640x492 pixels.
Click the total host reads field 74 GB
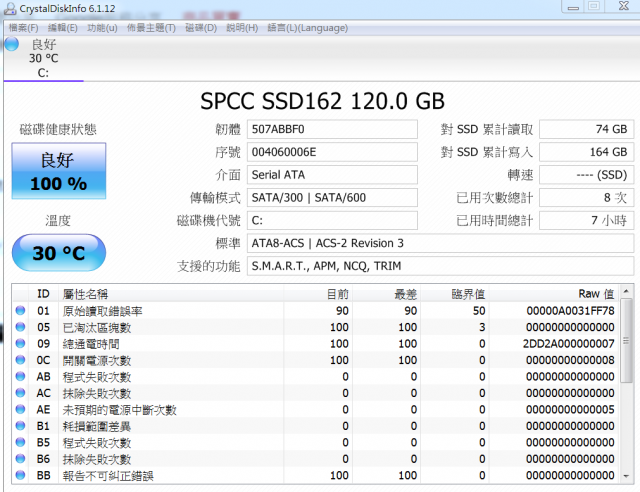coord(587,129)
